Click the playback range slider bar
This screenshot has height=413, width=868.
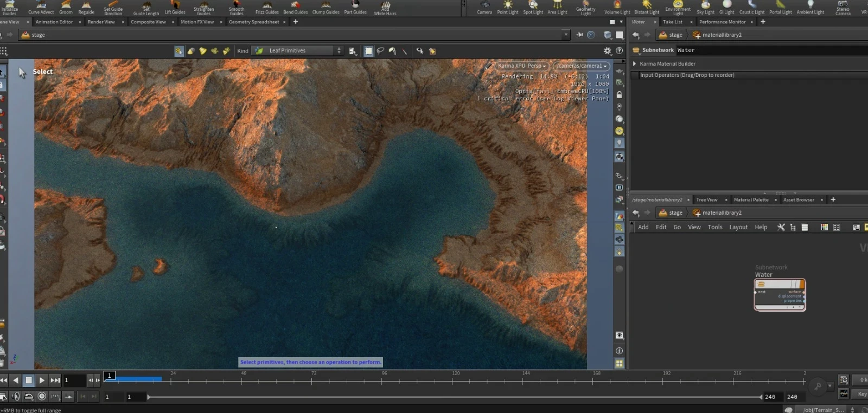click(x=455, y=397)
